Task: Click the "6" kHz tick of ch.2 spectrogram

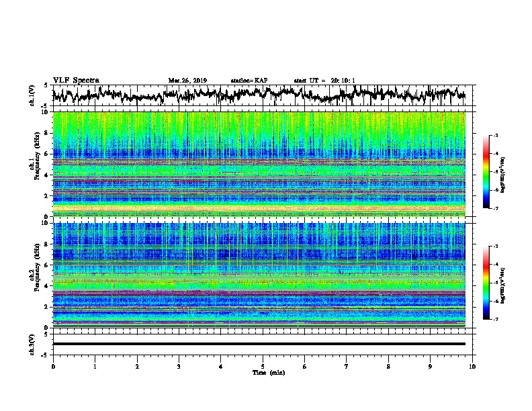Action: tap(46, 265)
